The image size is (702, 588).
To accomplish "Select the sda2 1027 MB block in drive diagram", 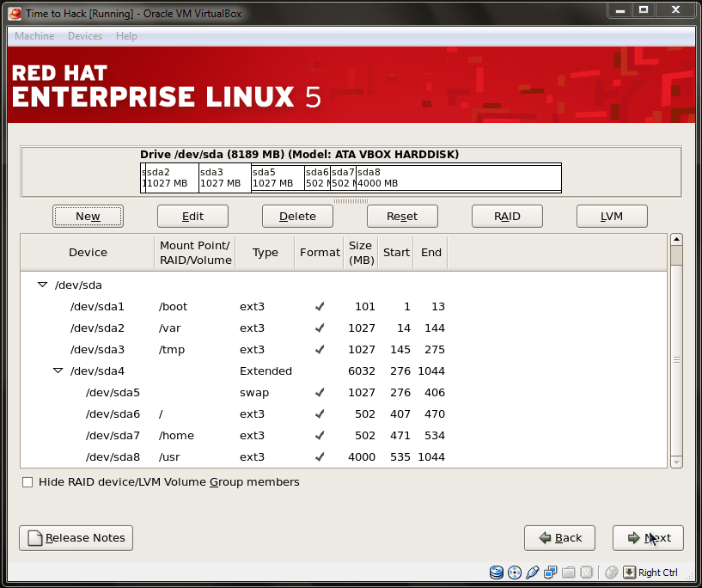I will point(172,178).
